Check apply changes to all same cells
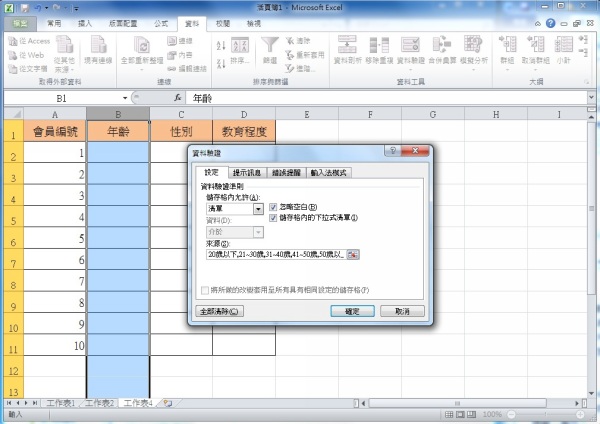The image size is (600, 424). click(x=205, y=290)
